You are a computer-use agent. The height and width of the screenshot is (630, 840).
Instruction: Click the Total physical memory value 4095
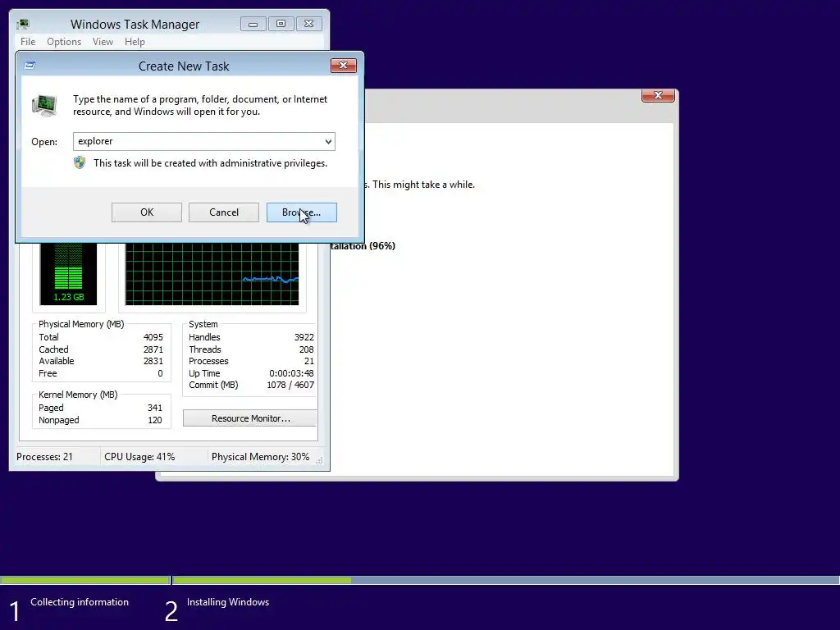[x=153, y=337]
